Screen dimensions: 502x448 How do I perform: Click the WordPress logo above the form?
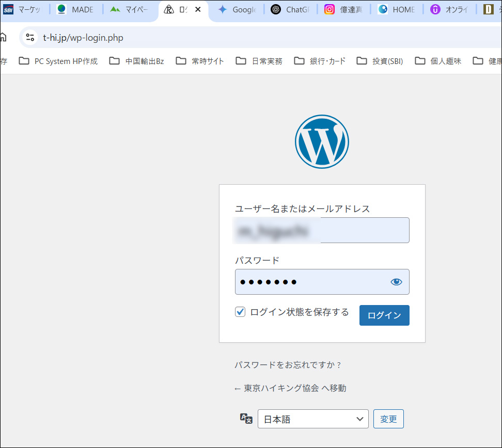pyautogui.click(x=322, y=141)
